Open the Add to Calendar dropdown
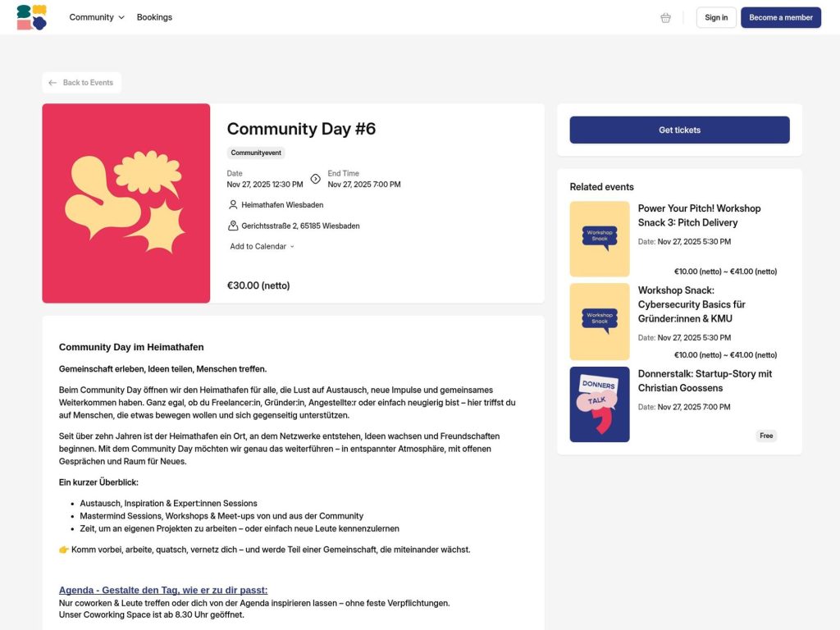 260,246
